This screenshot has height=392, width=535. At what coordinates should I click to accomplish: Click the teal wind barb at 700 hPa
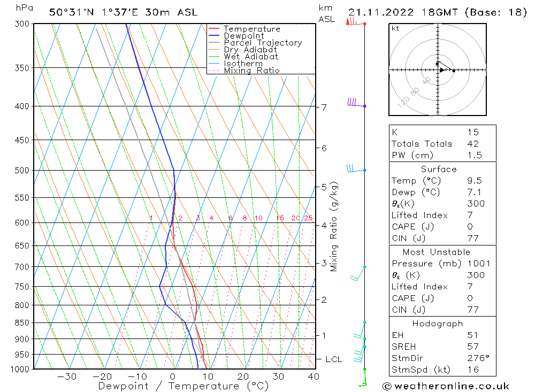click(x=358, y=274)
